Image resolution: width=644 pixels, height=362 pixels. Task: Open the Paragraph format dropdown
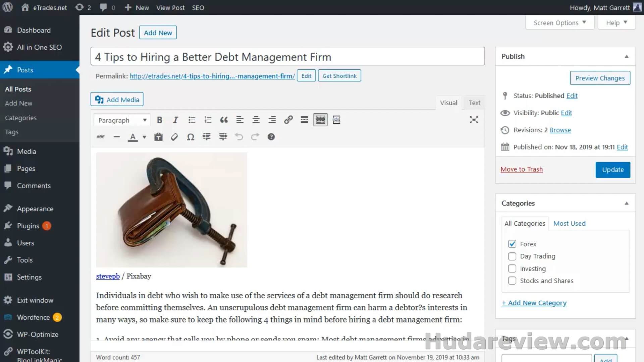tap(122, 120)
